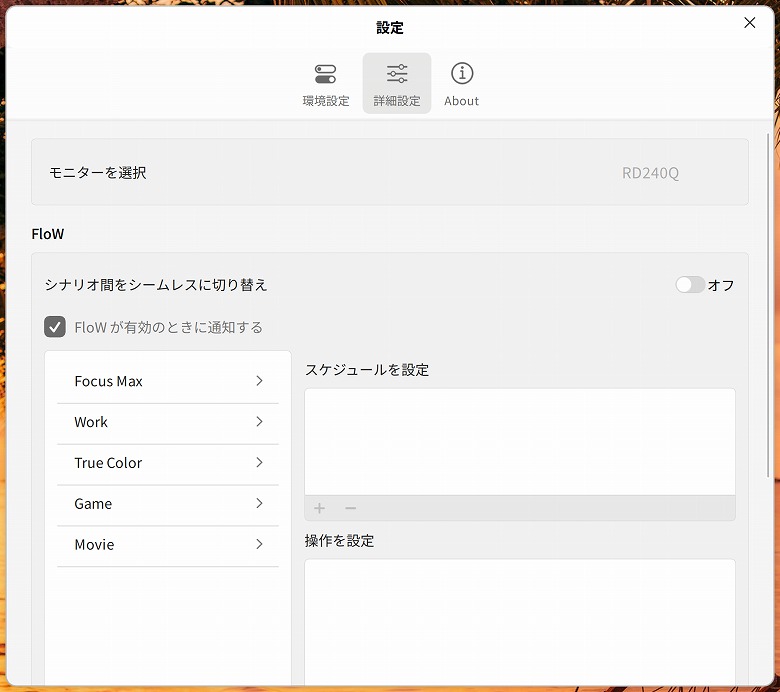Switch to the About tab label
780x692 pixels.
[461, 101]
